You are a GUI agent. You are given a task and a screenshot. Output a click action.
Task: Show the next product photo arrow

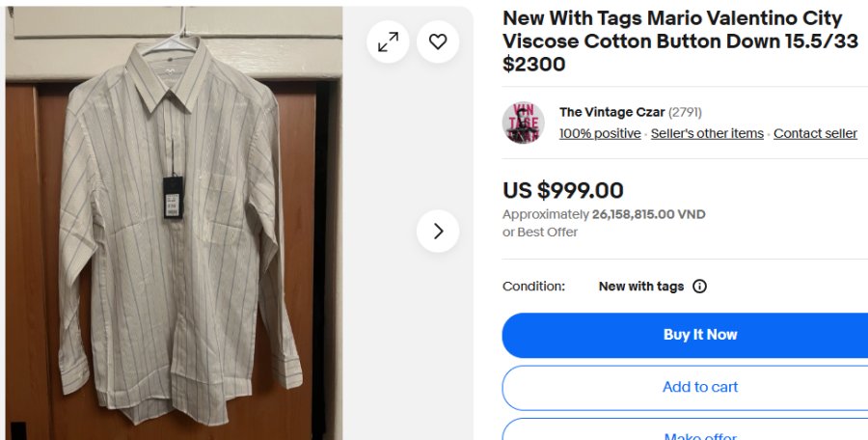coord(438,232)
